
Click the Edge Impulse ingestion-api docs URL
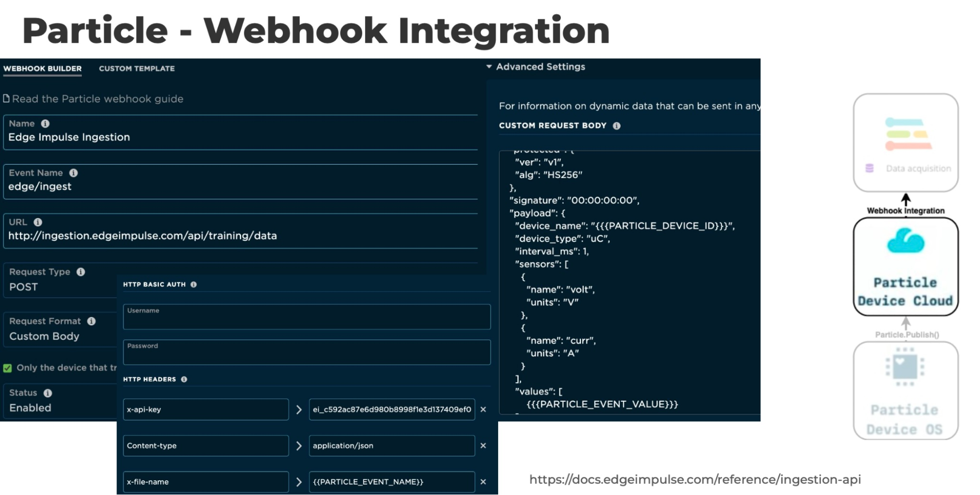(x=695, y=479)
